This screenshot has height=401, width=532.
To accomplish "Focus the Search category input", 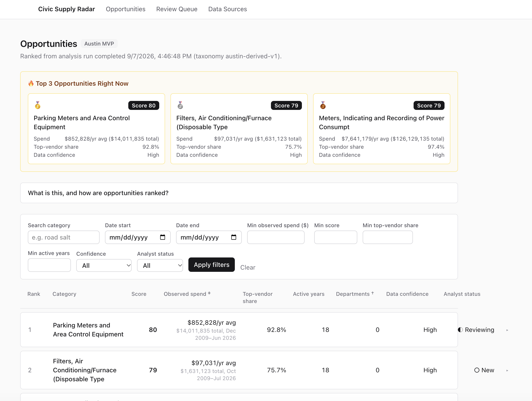I will tap(63, 238).
